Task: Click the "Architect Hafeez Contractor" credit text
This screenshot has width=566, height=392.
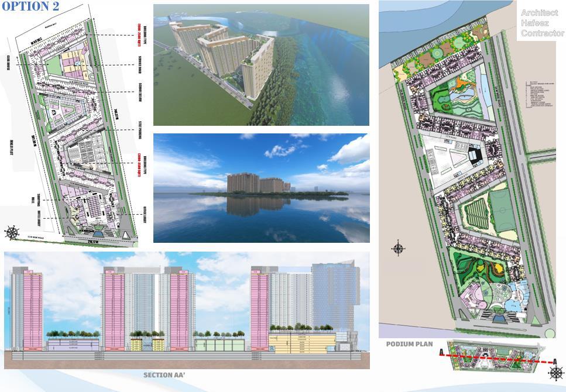Action: (542, 23)
